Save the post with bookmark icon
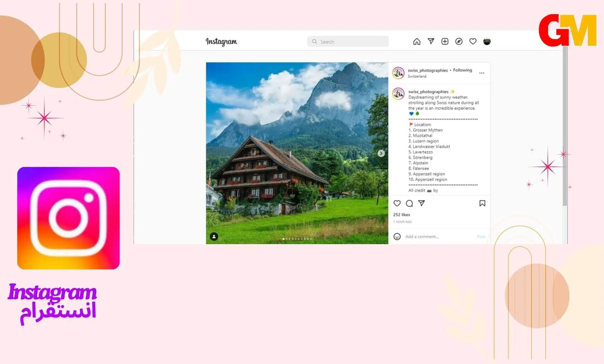The height and width of the screenshot is (364, 604). (x=482, y=203)
